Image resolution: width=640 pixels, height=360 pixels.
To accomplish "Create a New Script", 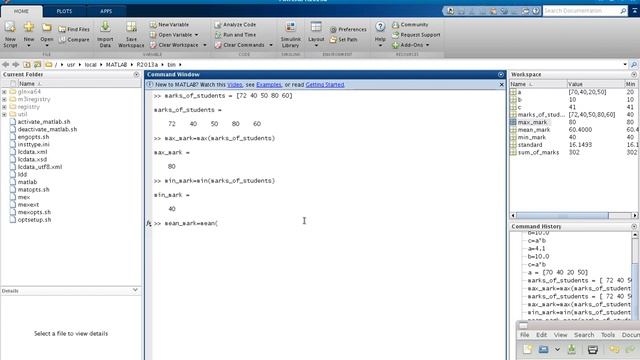I will (x=10, y=34).
